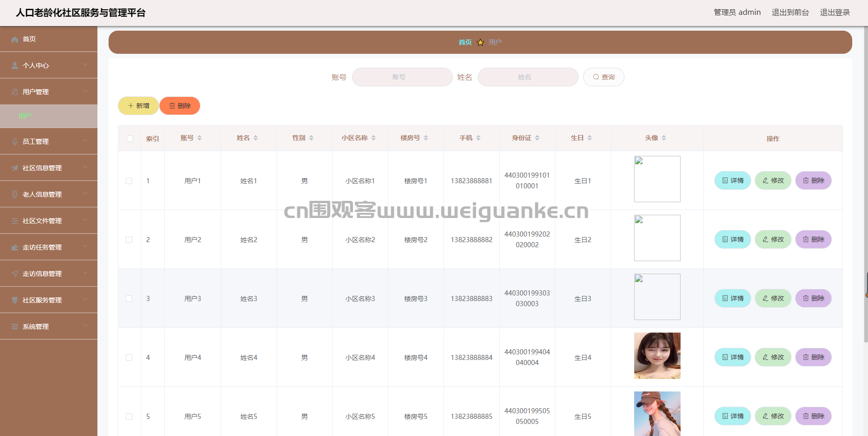Collapse the 用户管理 menu chevron
Viewport: 868px width, 436px height.
tap(85, 91)
